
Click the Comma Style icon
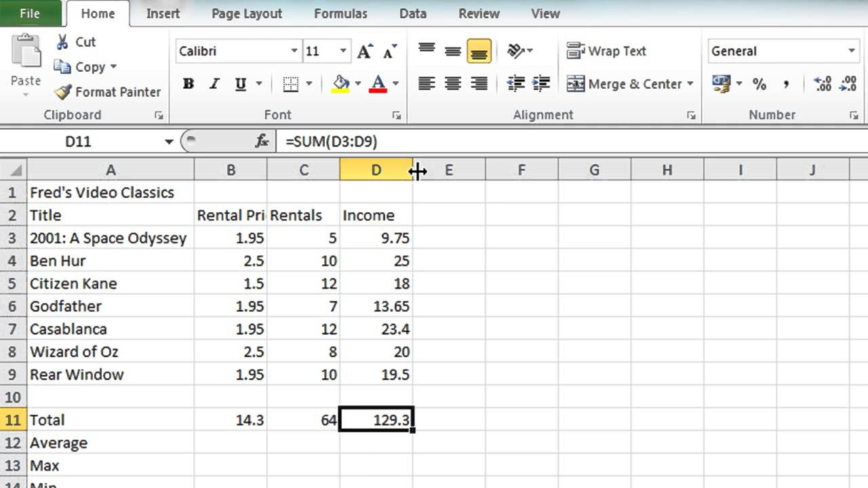coord(785,84)
